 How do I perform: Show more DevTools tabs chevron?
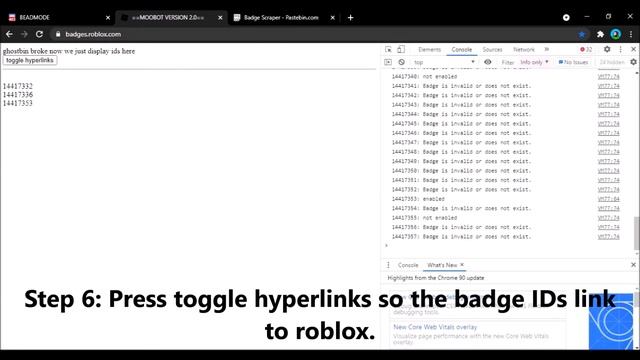[547, 49]
